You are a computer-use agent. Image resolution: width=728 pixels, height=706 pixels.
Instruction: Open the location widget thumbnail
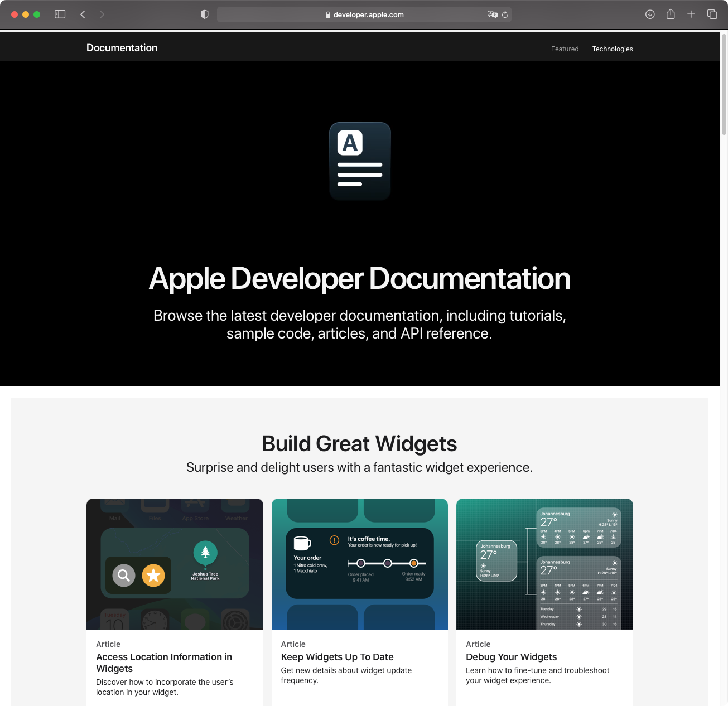coord(175,564)
